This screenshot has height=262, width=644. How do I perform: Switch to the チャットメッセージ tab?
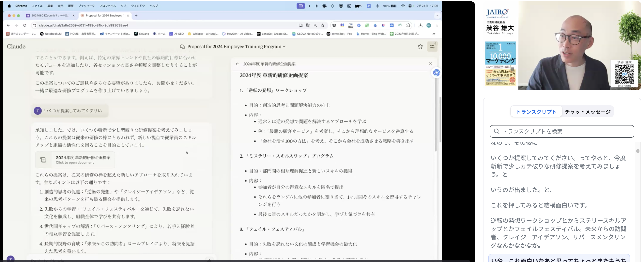tap(588, 112)
